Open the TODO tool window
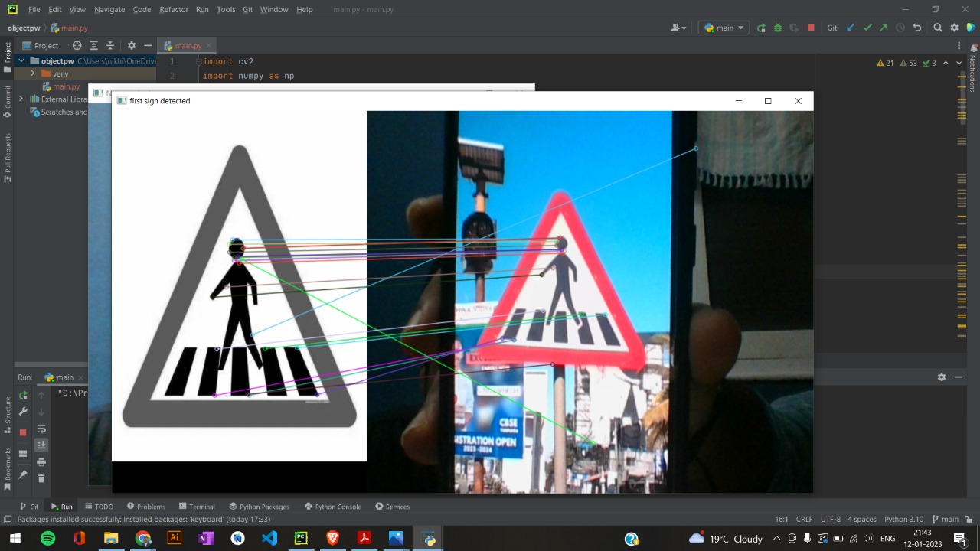 [100, 506]
